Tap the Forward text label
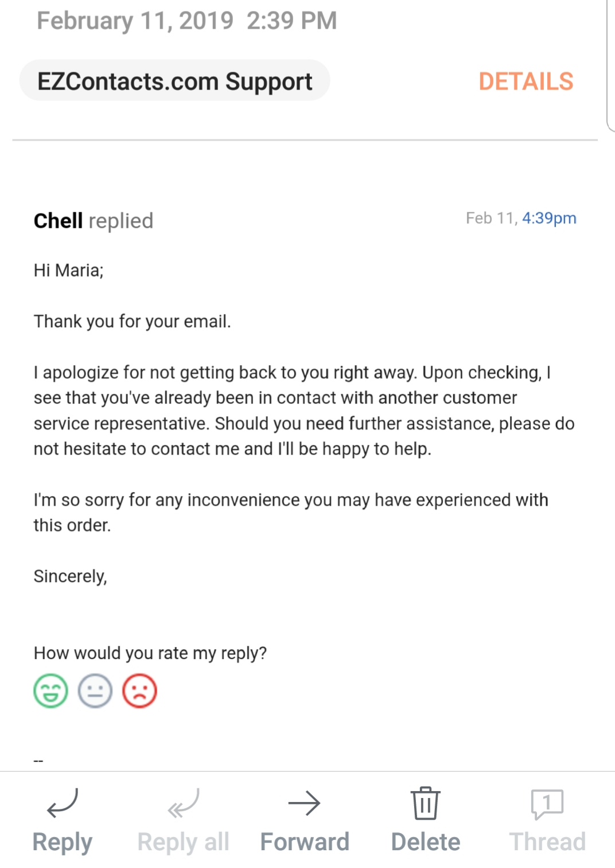Viewport: 615px width, 868px height. (304, 840)
